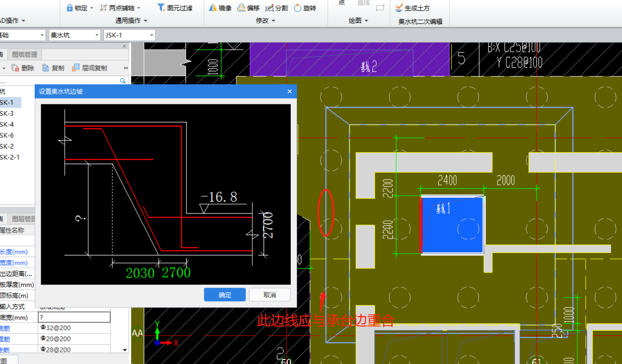Click the 宽度(mm) property name
The height and width of the screenshot is (364, 622).
click(x=14, y=263)
